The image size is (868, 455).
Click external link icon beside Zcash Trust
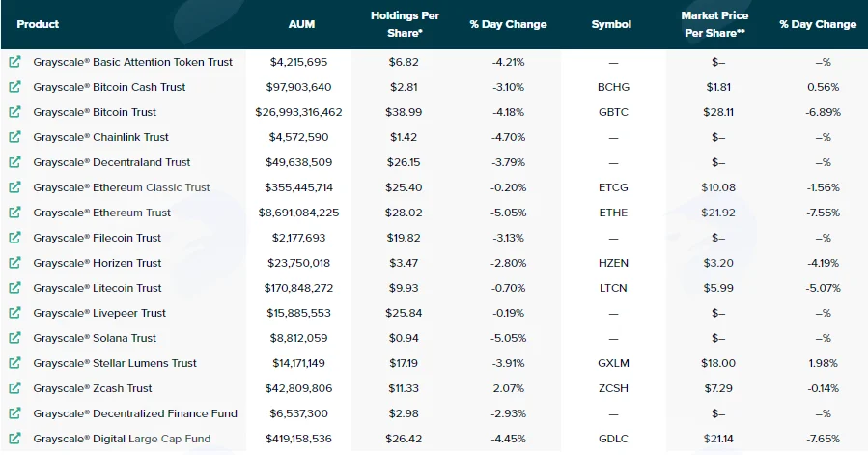[x=14, y=388]
